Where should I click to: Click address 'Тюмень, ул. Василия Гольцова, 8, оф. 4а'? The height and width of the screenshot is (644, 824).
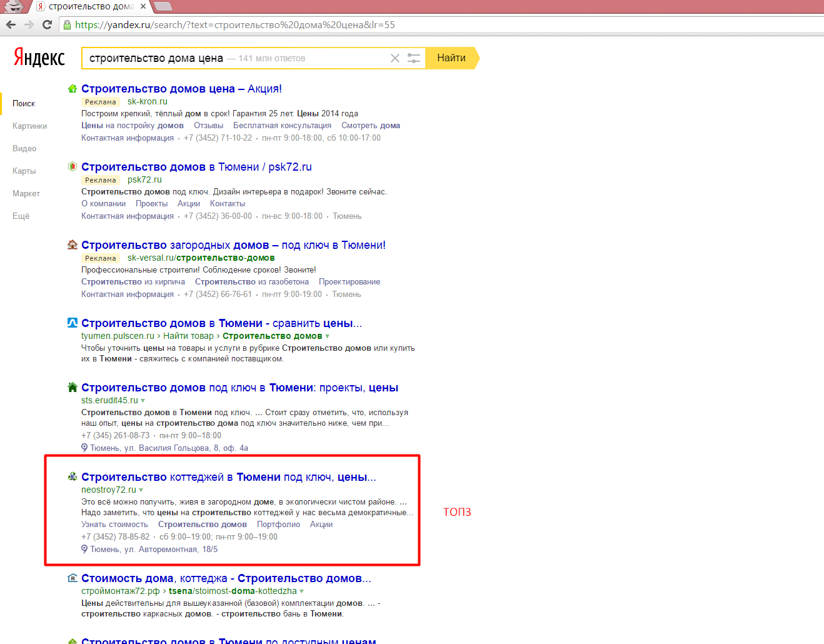(169, 448)
